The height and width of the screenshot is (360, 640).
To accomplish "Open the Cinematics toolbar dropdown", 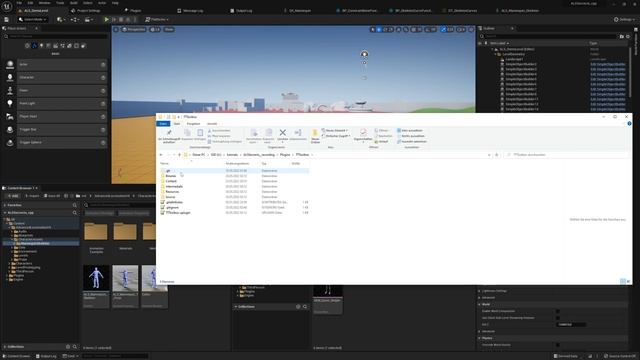I will 88,19.
